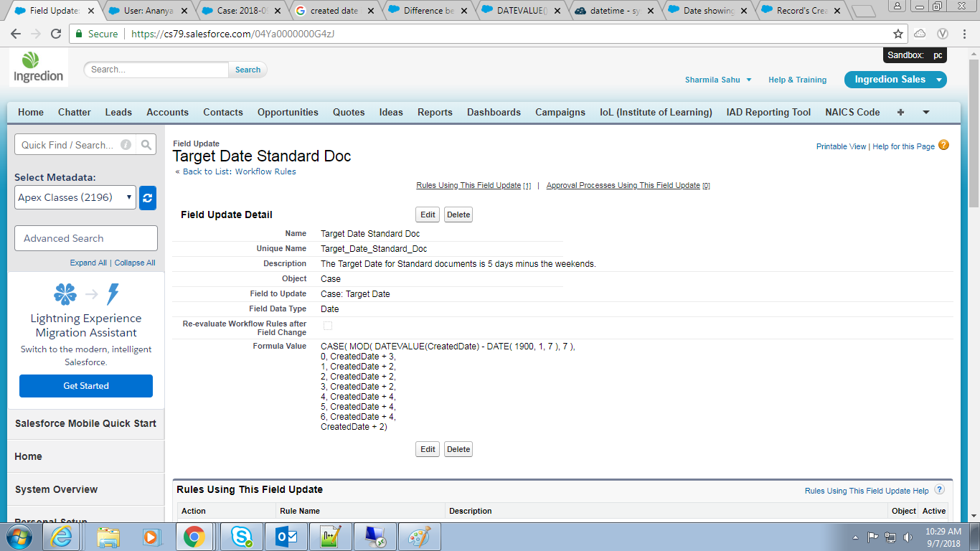Image resolution: width=980 pixels, height=551 pixels.
Task: Click the Quick Find info icon
Action: (x=126, y=145)
